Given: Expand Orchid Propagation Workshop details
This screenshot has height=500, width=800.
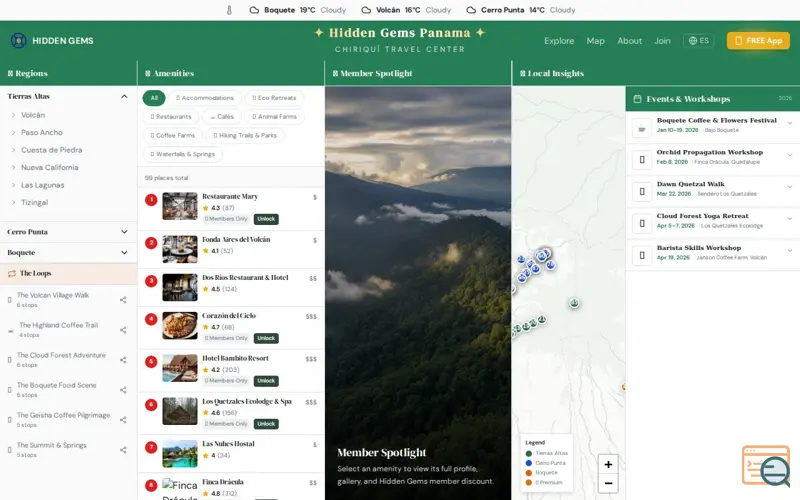Looking at the screenshot, I should (789, 155).
